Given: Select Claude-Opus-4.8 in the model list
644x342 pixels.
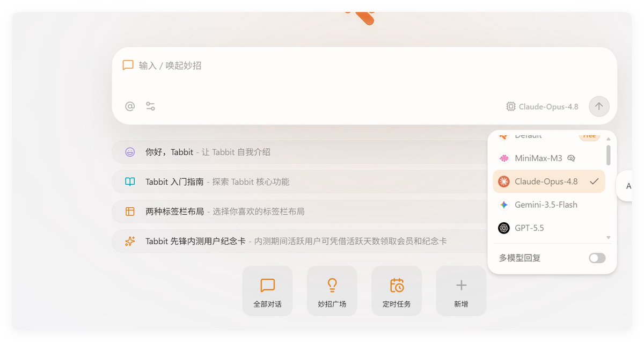Looking at the screenshot, I should (549, 181).
